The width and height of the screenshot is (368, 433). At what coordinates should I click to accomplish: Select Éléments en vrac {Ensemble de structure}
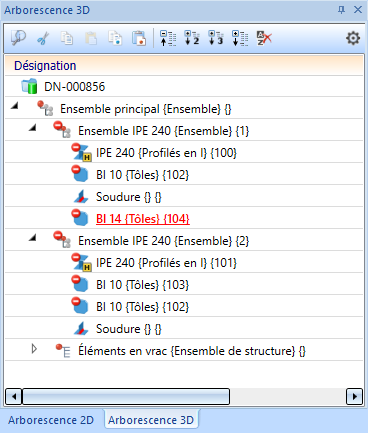point(192,351)
